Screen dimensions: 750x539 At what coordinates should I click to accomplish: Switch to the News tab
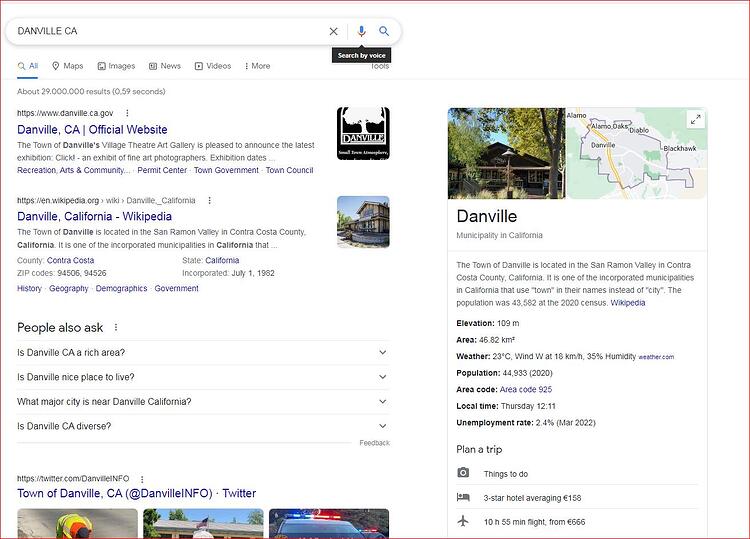(165, 66)
